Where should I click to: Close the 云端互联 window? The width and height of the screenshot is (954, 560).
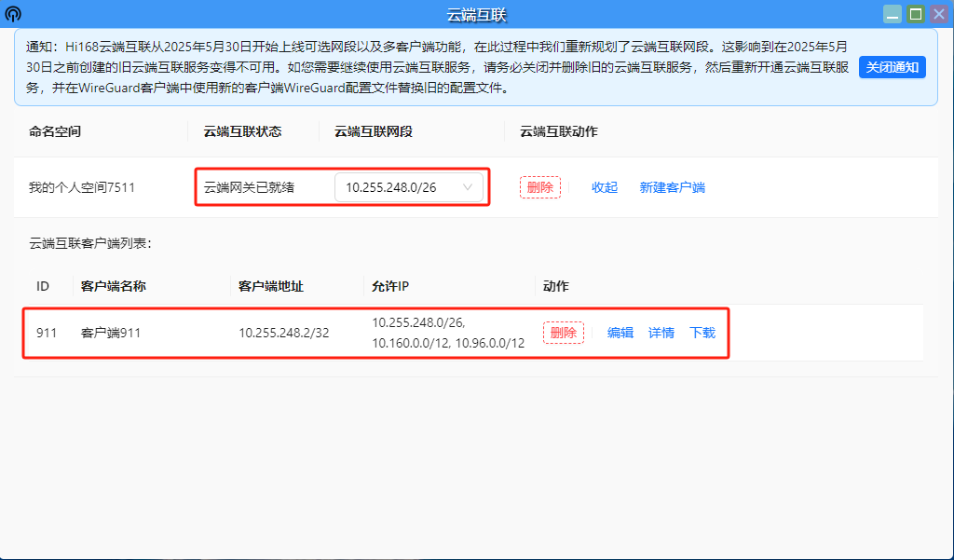click(x=938, y=14)
